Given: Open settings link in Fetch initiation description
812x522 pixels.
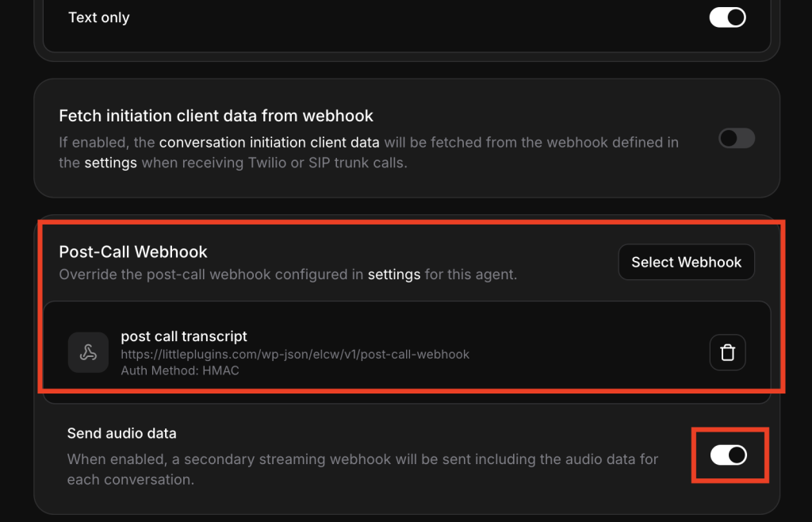Looking at the screenshot, I should coord(110,163).
